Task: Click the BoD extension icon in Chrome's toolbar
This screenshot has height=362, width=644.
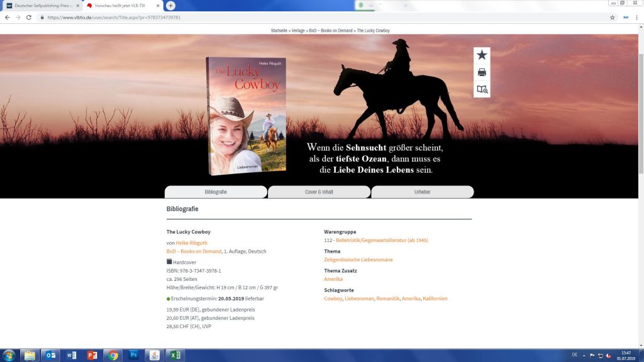Action: coord(626,18)
